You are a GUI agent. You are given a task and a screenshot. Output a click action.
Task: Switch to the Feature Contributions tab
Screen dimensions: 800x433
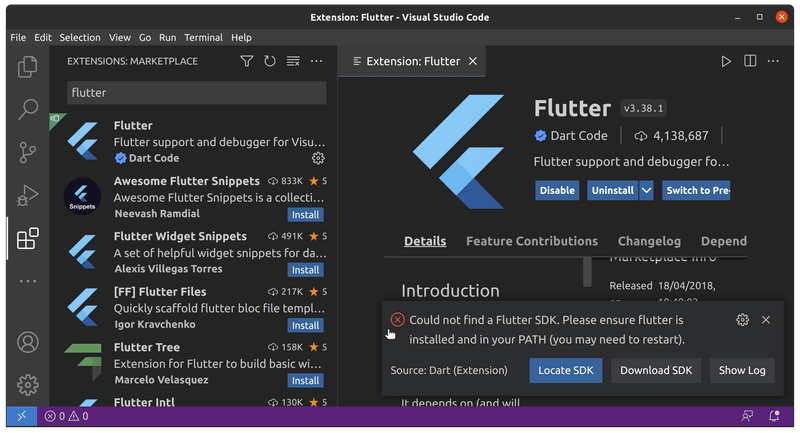tap(531, 241)
